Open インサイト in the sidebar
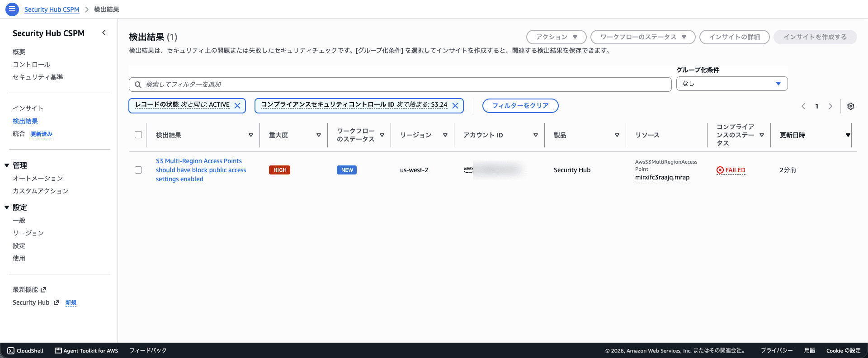Image resolution: width=868 pixels, height=358 pixels. pos(28,108)
